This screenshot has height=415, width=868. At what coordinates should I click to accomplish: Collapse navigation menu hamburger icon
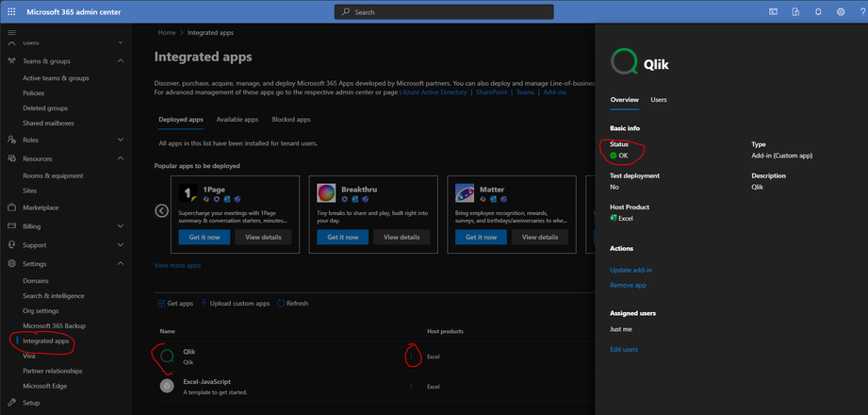click(11, 33)
